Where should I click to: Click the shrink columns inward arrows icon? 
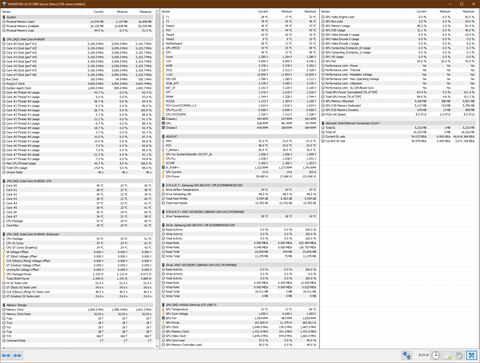[x=17, y=355]
